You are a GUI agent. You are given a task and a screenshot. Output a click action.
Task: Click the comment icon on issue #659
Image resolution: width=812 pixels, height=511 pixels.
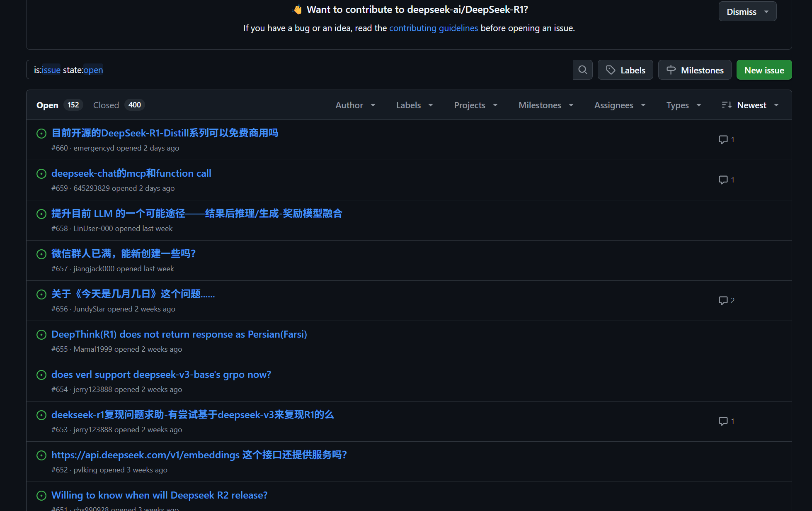point(723,180)
